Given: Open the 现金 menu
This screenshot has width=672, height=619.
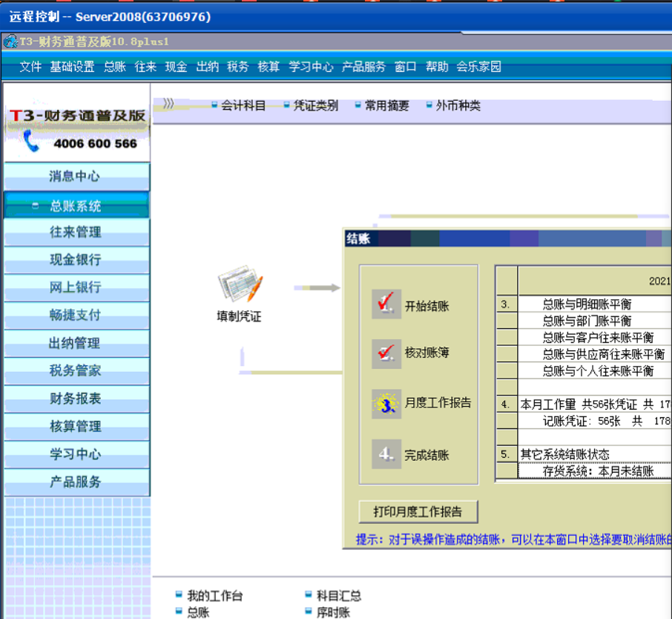Looking at the screenshot, I should point(176,67).
